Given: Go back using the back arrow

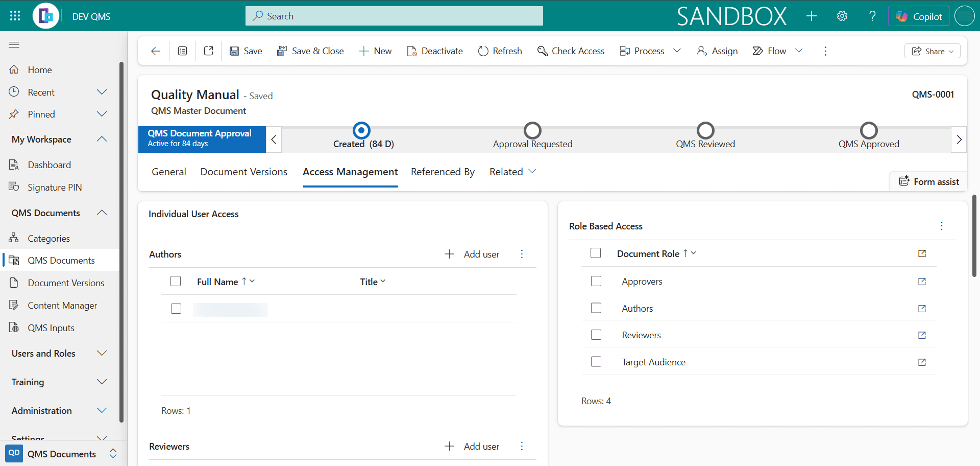Looking at the screenshot, I should (x=156, y=51).
